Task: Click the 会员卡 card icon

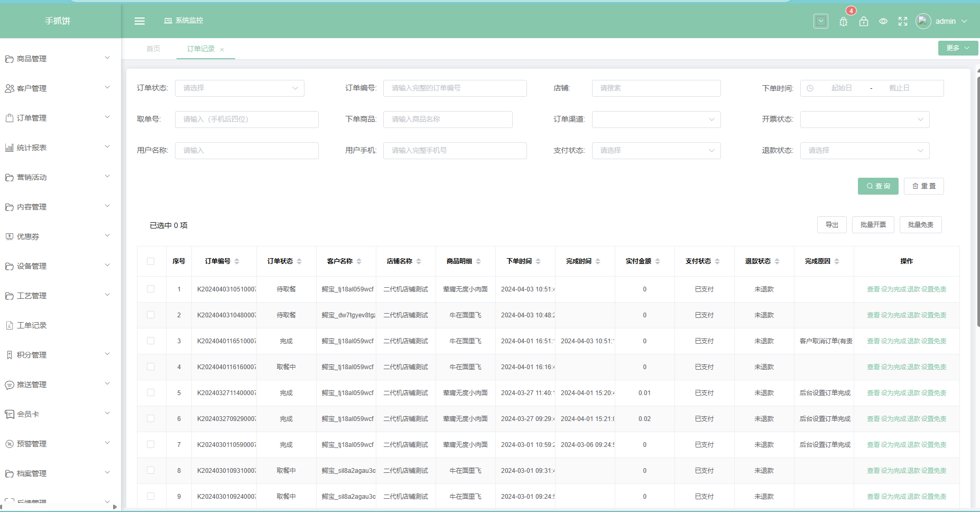Action: (10, 414)
